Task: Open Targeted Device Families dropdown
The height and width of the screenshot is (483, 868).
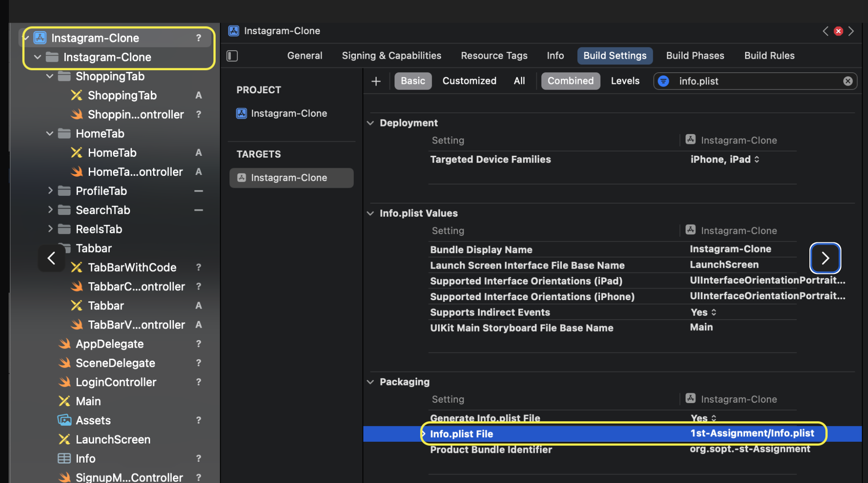Action: click(x=725, y=159)
